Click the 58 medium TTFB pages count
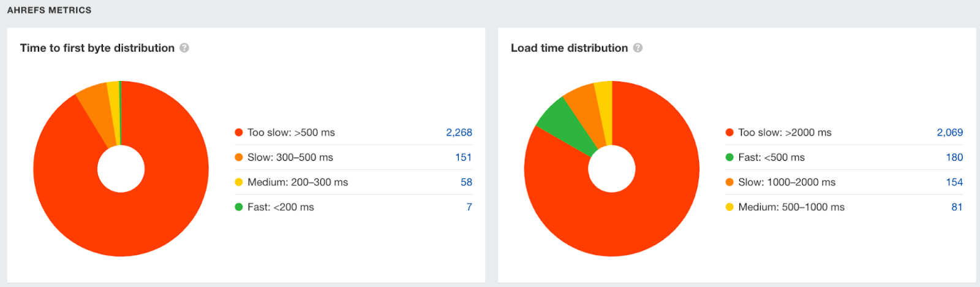 pyautogui.click(x=466, y=182)
